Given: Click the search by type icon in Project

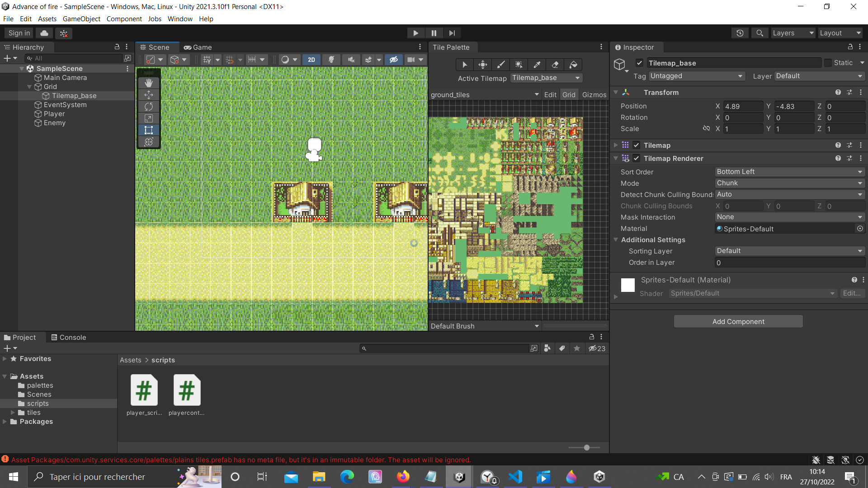Looking at the screenshot, I should click(547, 348).
